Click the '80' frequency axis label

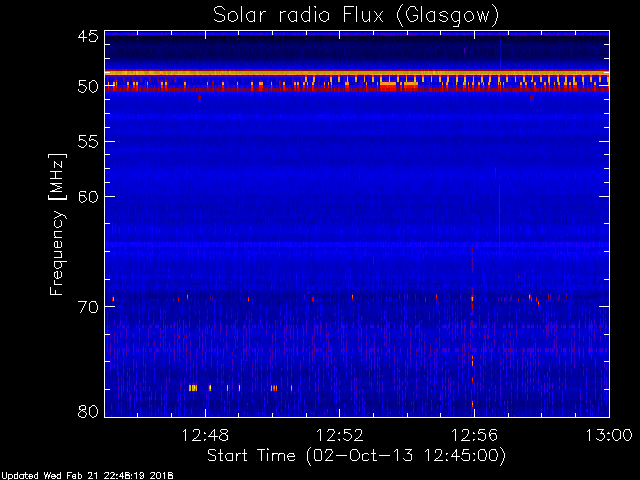coord(88,411)
